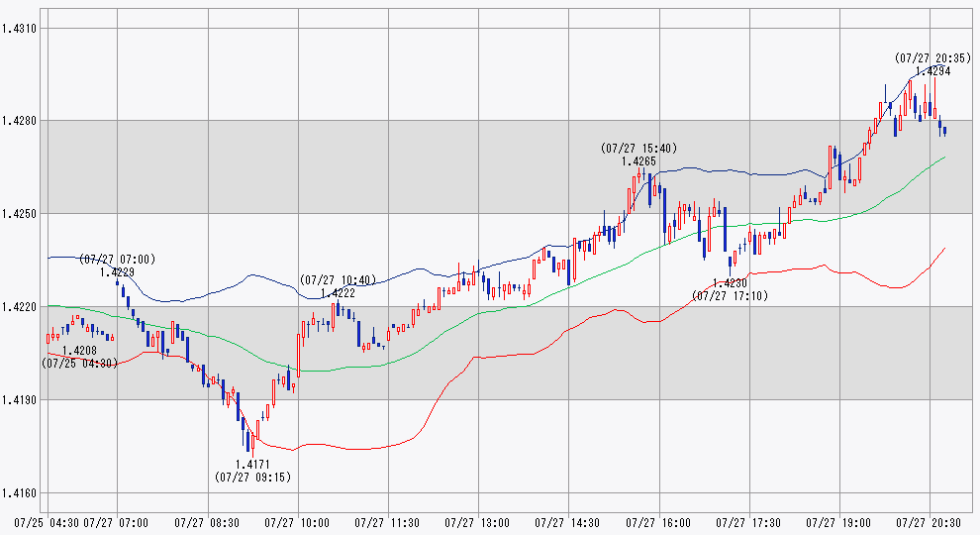Image resolution: width=980 pixels, height=535 pixels.
Task: Click the 07/27 14:30 time axis label
Action: [x=567, y=522]
